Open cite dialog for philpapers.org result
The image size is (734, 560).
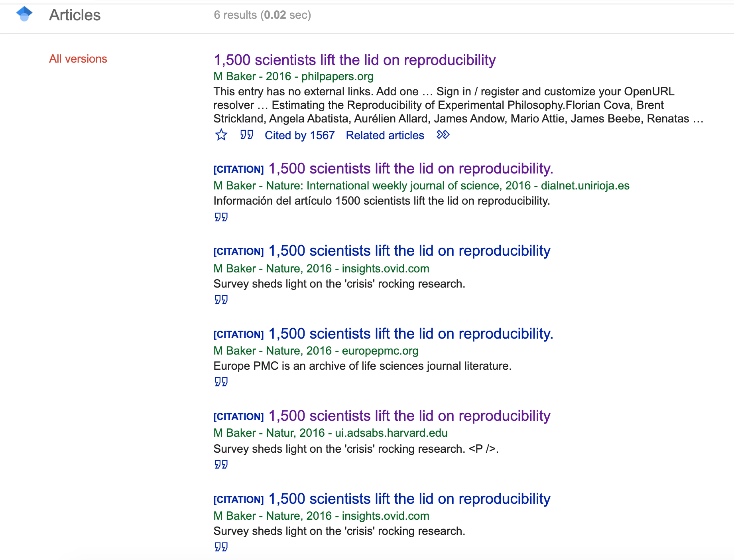[x=247, y=135]
